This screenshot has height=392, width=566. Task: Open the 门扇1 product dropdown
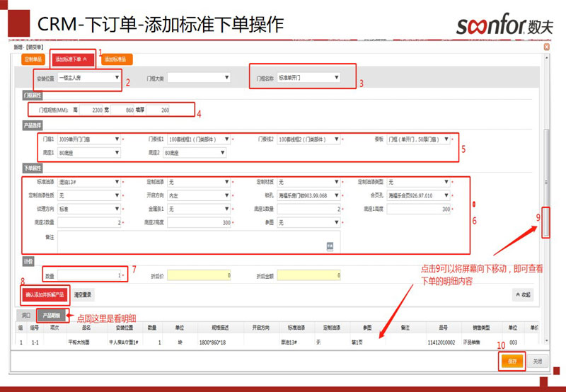tap(89, 140)
